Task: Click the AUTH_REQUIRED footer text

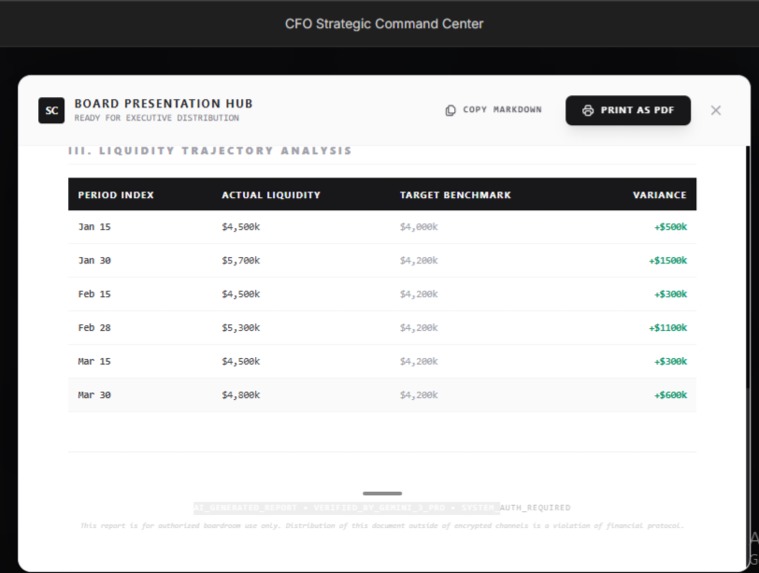Action: point(535,508)
